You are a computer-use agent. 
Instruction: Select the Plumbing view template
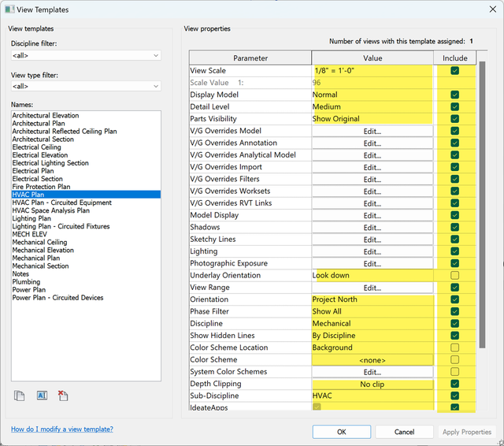click(x=26, y=282)
